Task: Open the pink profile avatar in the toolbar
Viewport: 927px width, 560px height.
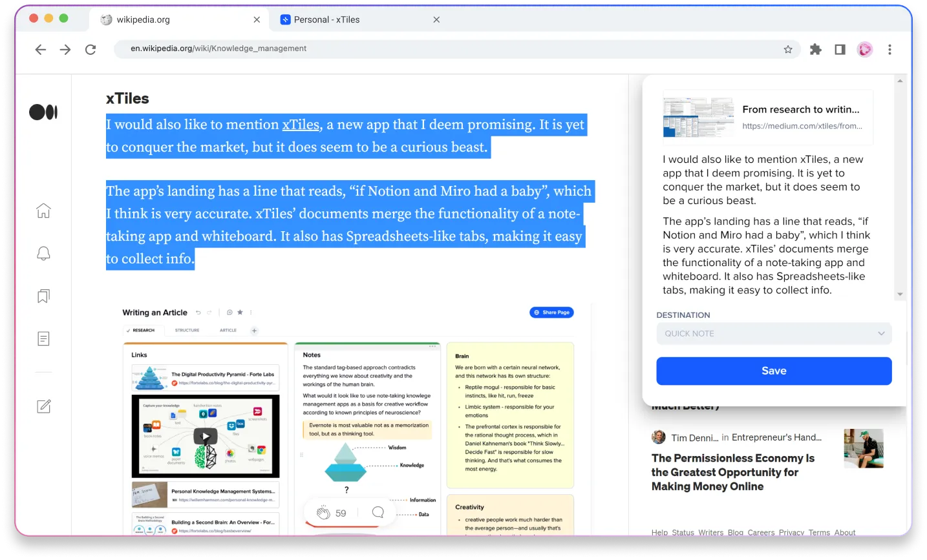Action: (865, 49)
